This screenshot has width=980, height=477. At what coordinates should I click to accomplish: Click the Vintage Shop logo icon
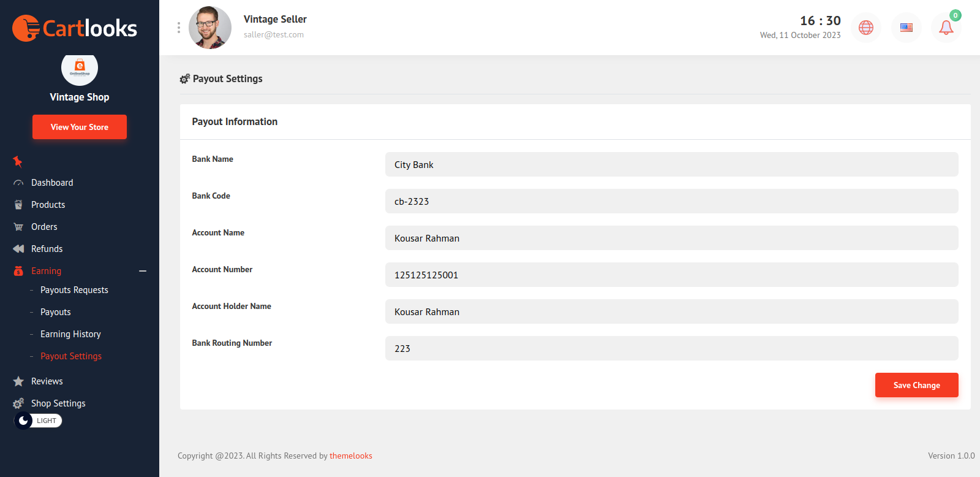(80, 68)
